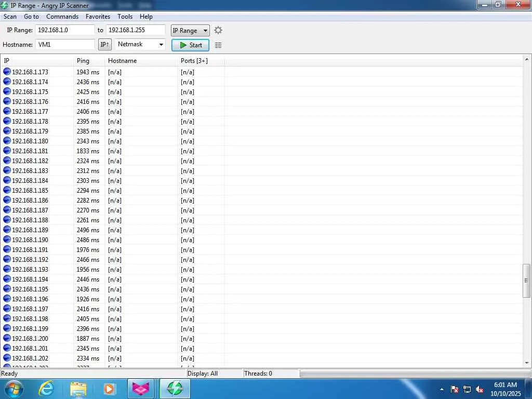The width and height of the screenshot is (532, 399).
Task: Click the status icon for 192.168.1.176
Action: pos(7,101)
